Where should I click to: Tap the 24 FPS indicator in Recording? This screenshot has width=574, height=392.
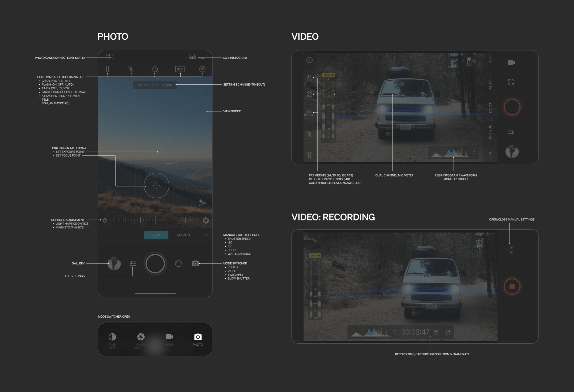point(447,332)
